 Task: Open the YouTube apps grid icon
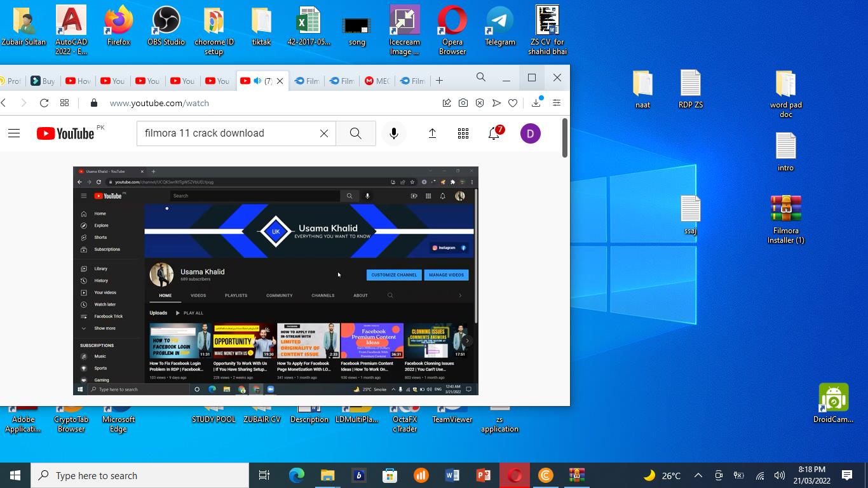point(463,133)
